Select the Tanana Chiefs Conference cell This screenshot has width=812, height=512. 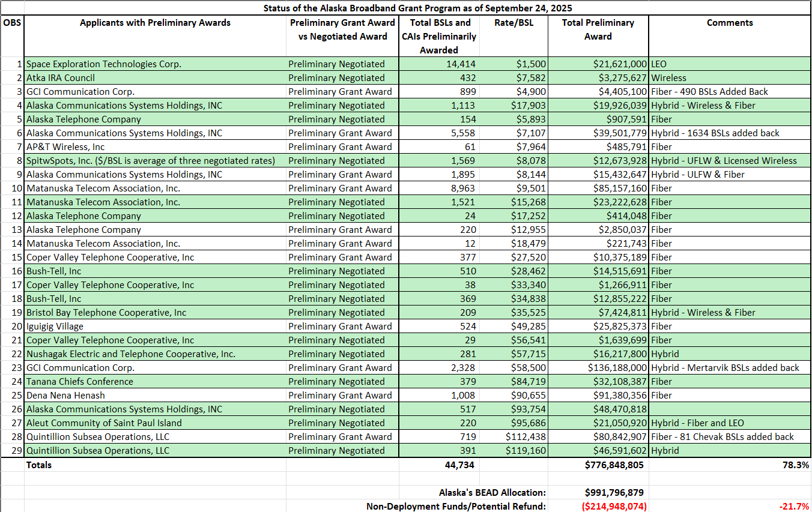tap(80, 382)
